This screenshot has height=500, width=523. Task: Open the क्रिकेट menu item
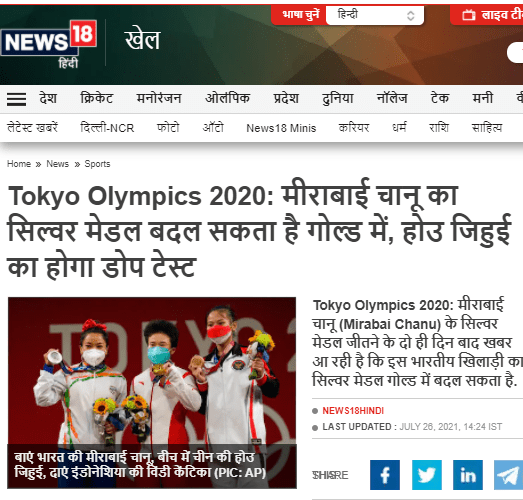point(97,98)
